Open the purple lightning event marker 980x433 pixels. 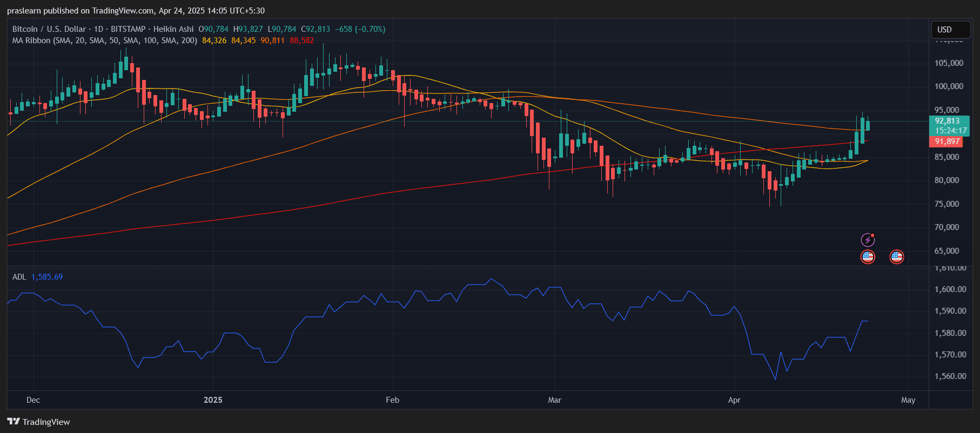(x=868, y=240)
